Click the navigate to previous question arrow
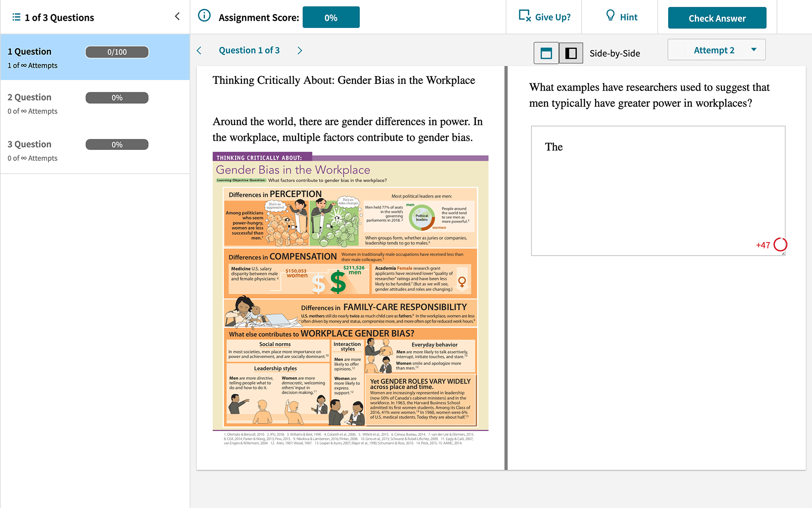The width and height of the screenshot is (812, 508). point(199,50)
